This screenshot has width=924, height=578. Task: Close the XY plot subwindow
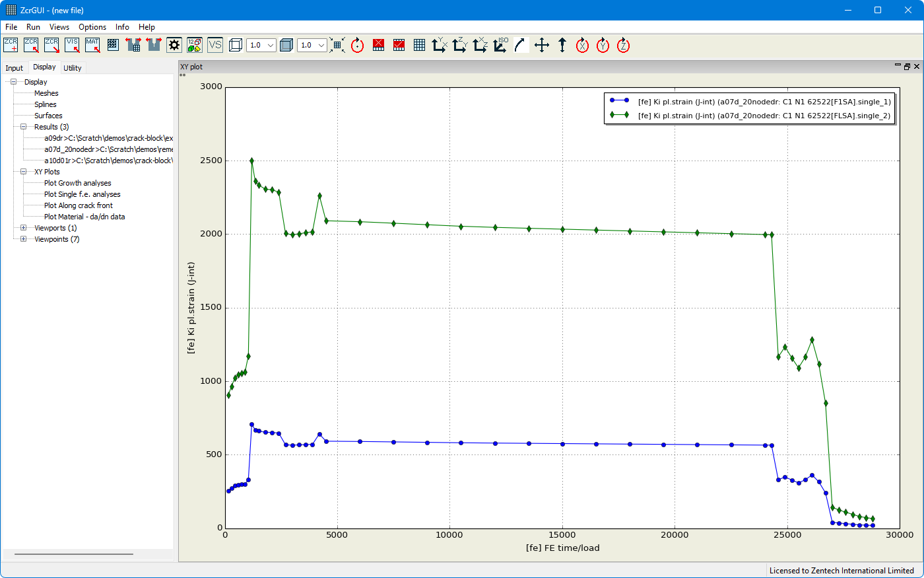[917, 67]
